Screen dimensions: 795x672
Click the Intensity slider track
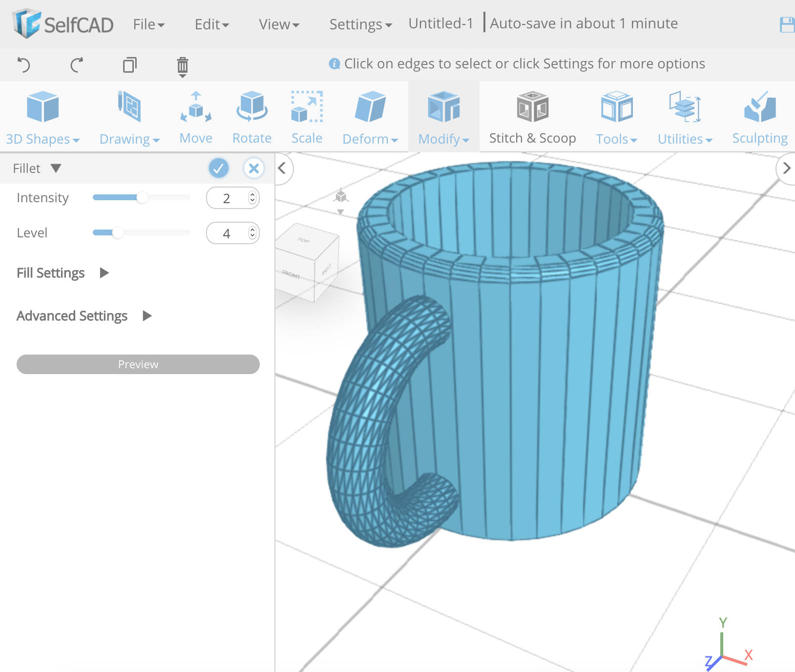pyautogui.click(x=166, y=198)
